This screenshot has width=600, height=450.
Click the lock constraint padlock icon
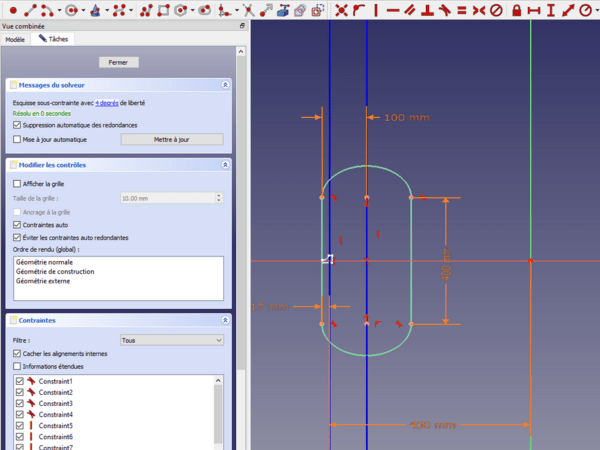(x=517, y=10)
